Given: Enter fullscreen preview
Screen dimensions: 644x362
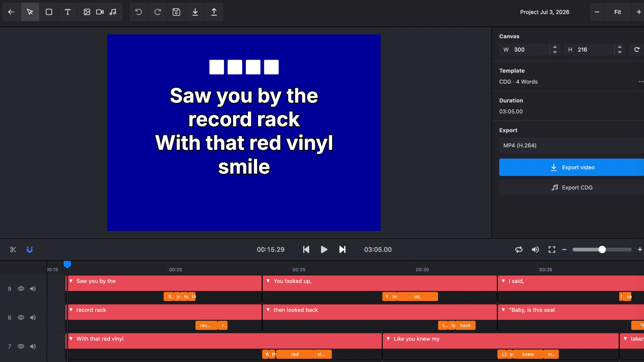Looking at the screenshot, I should 552,250.
